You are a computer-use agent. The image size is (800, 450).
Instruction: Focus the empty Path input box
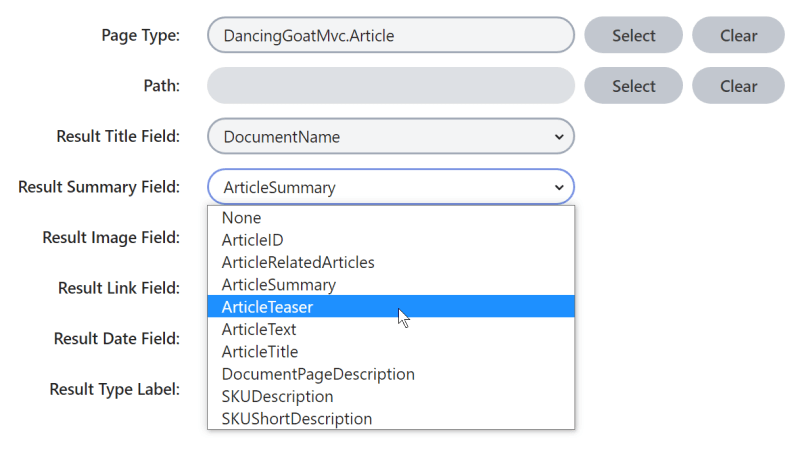pyautogui.click(x=390, y=86)
